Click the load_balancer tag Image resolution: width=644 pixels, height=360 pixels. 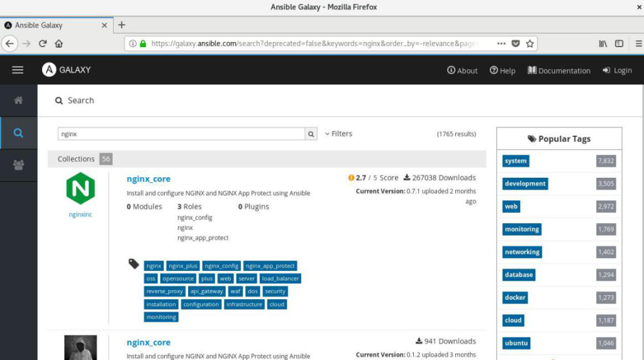(x=280, y=279)
